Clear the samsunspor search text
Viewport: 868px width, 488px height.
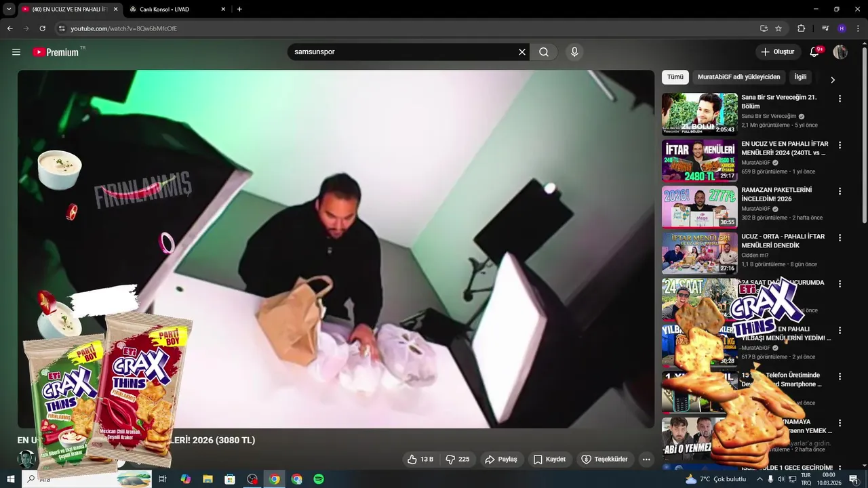[x=522, y=52]
